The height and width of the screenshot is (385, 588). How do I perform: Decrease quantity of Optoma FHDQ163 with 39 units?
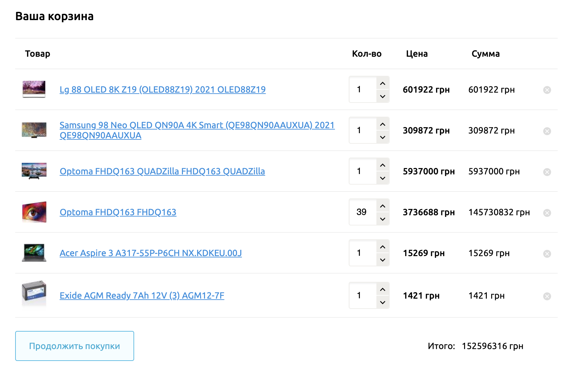382,219
